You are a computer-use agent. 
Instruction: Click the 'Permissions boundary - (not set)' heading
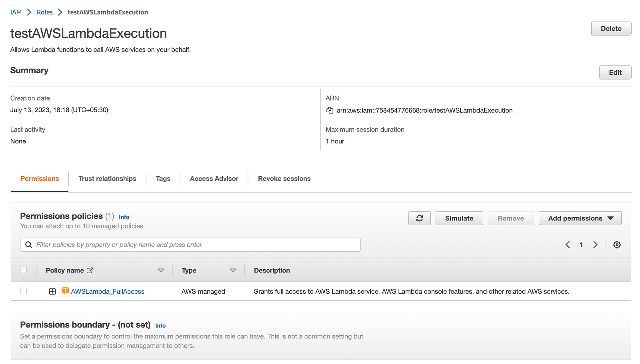[85, 324]
